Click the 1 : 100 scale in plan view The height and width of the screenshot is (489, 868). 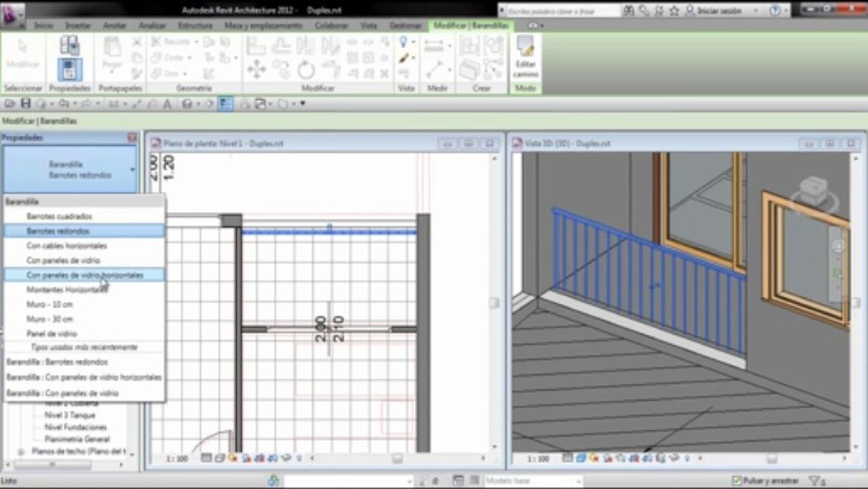[177, 459]
